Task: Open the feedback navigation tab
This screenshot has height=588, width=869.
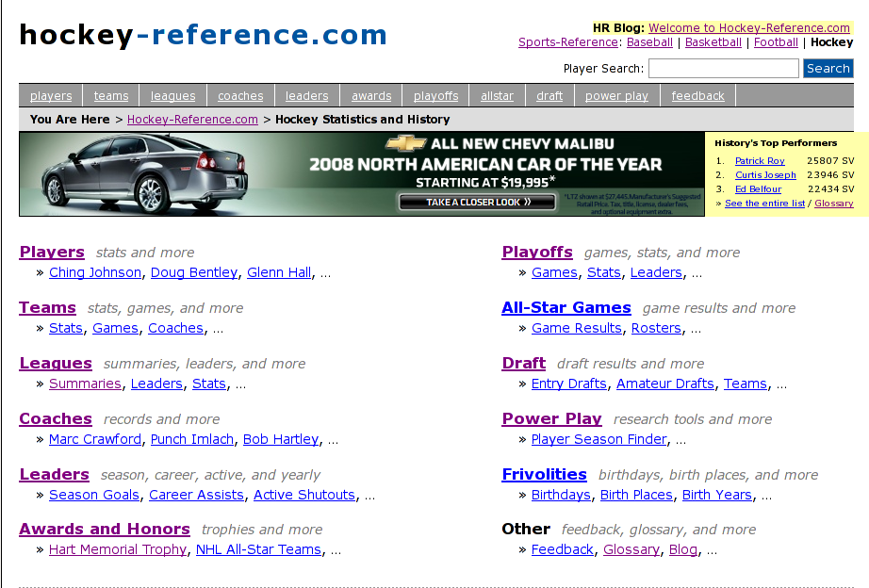Action: (x=697, y=96)
